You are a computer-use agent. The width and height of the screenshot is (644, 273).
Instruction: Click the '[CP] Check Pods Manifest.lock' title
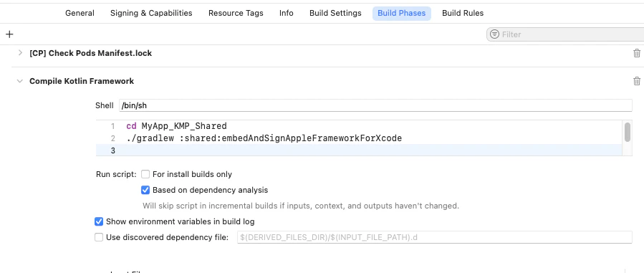click(91, 53)
